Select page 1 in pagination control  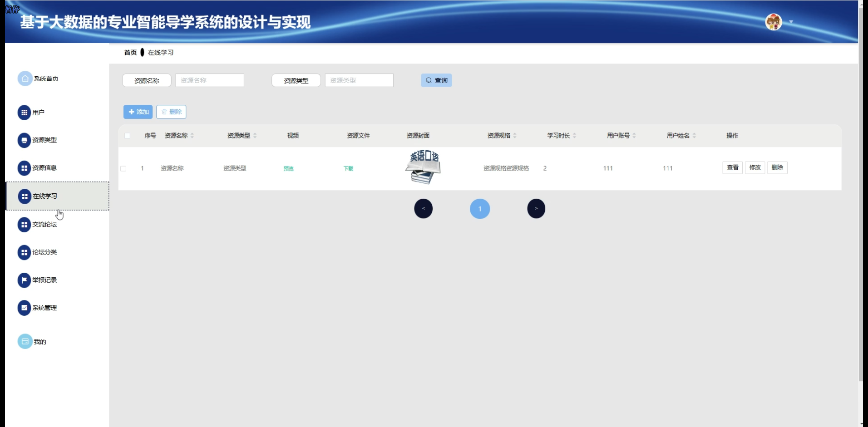tap(480, 208)
